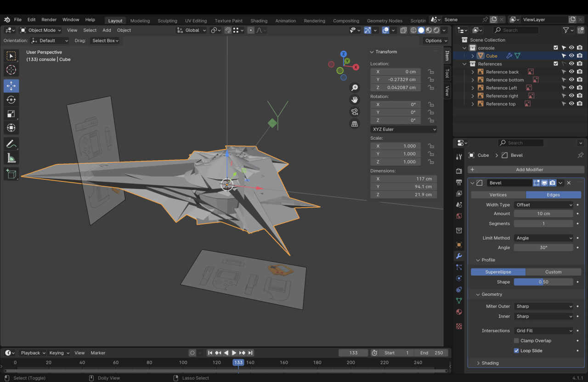Activate the Annotate pencil tool
This screenshot has height=382, width=588.
(x=11, y=144)
